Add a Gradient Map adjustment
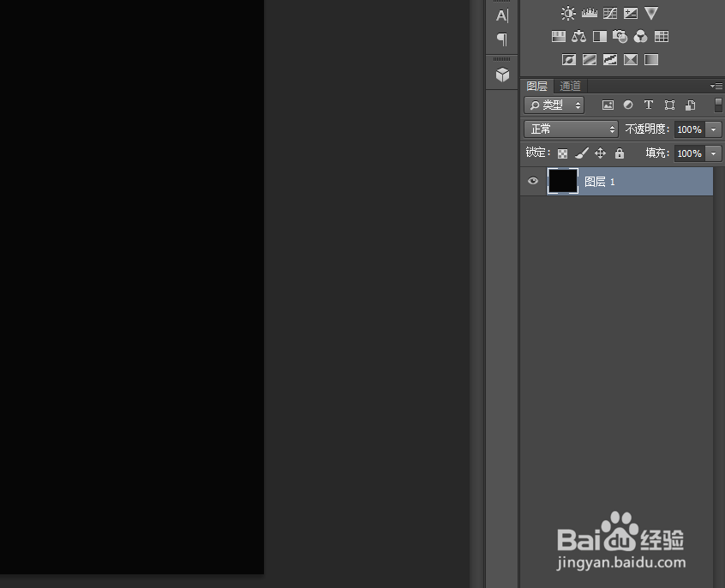 pos(651,59)
